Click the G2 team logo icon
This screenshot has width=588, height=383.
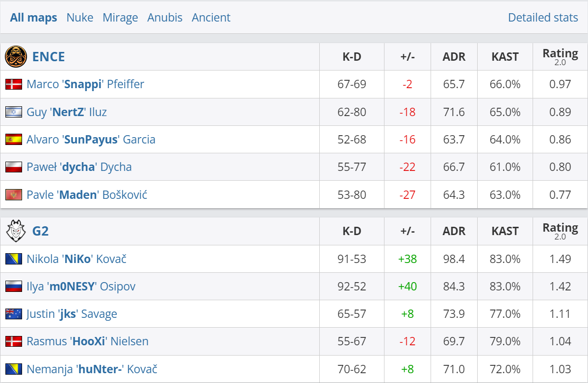tap(16, 231)
